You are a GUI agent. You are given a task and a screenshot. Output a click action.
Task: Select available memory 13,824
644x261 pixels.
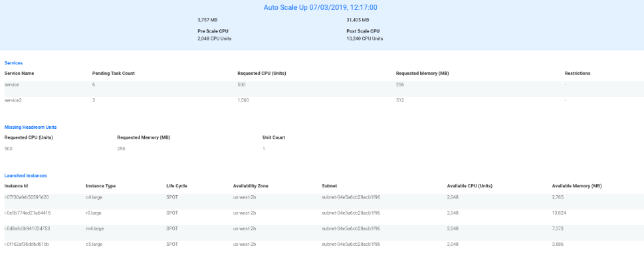point(559,213)
